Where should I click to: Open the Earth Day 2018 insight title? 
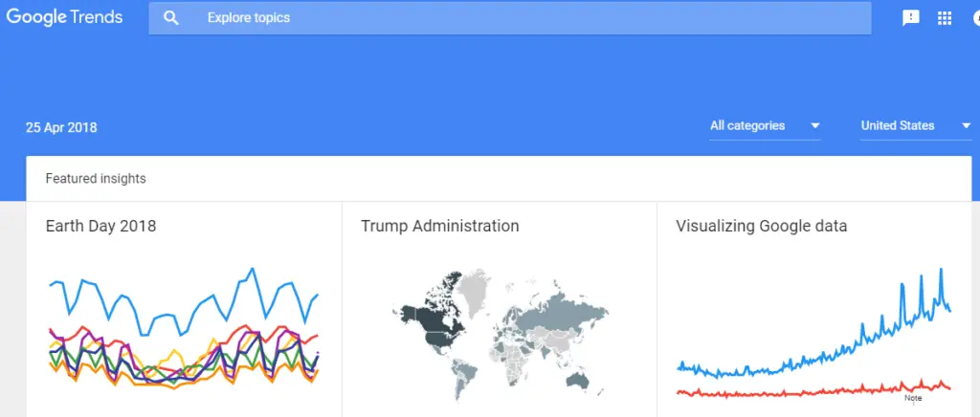(100, 226)
